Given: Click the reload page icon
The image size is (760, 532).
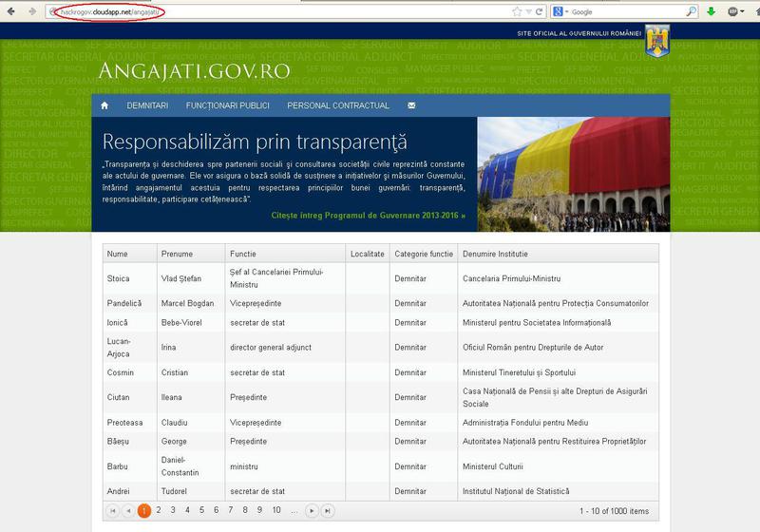Looking at the screenshot, I should 539,11.
